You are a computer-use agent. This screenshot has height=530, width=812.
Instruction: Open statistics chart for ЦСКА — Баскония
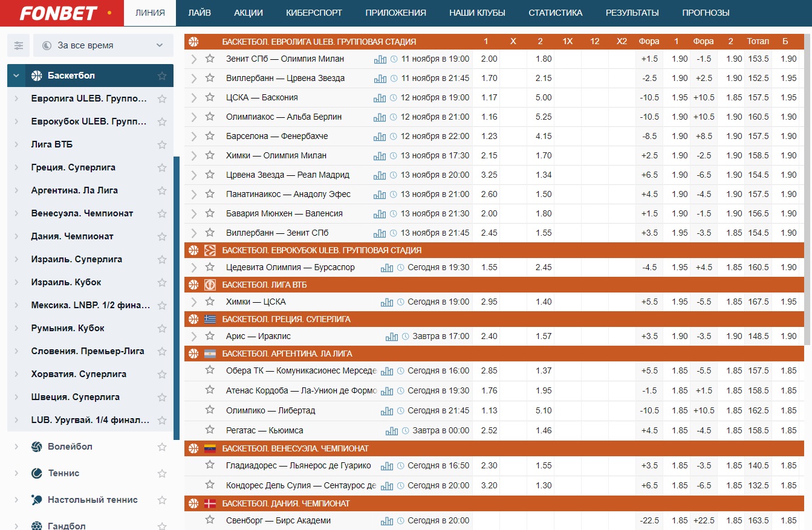click(380, 97)
